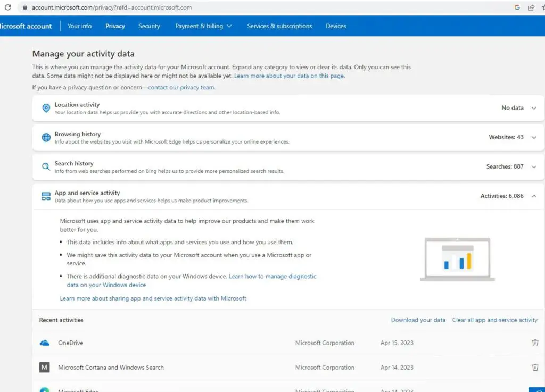Click the padlock in the address bar

coord(26,7)
